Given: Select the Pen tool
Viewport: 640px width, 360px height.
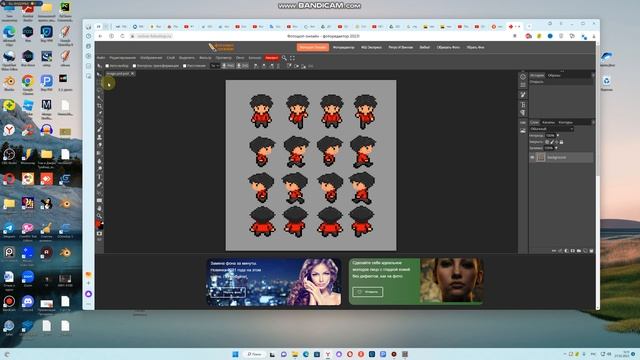Looking at the screenshot, I should pos(99,184).
